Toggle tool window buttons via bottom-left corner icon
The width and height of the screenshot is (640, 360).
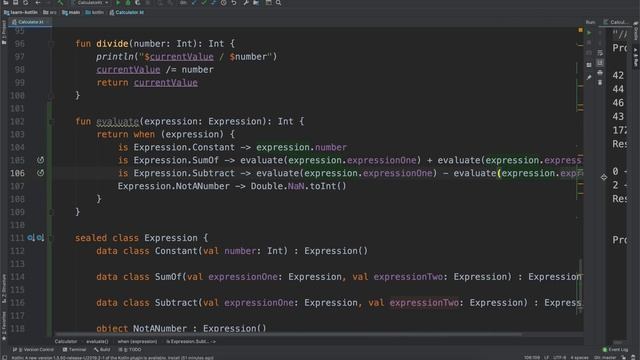click(4, 357)
